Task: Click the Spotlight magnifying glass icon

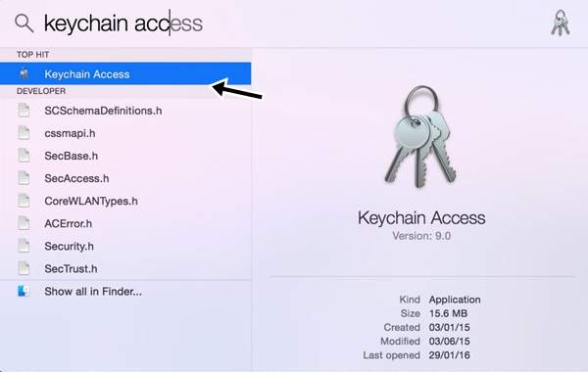Action: (x=24, y=23)
